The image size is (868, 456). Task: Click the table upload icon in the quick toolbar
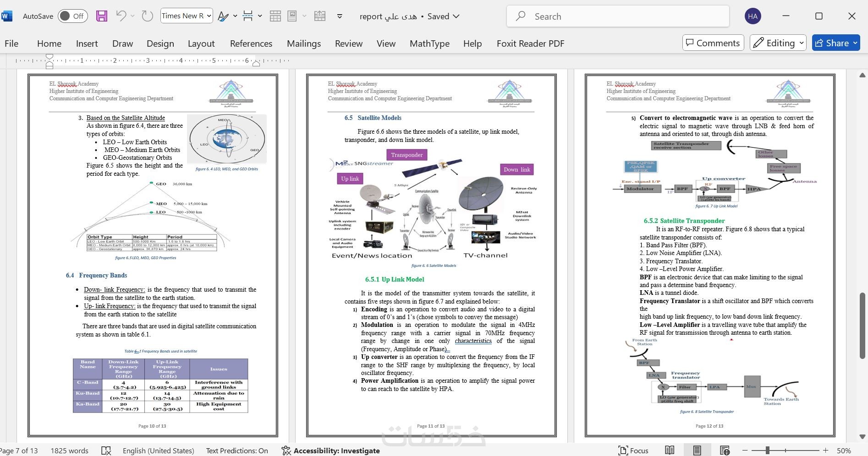point(320,16)
